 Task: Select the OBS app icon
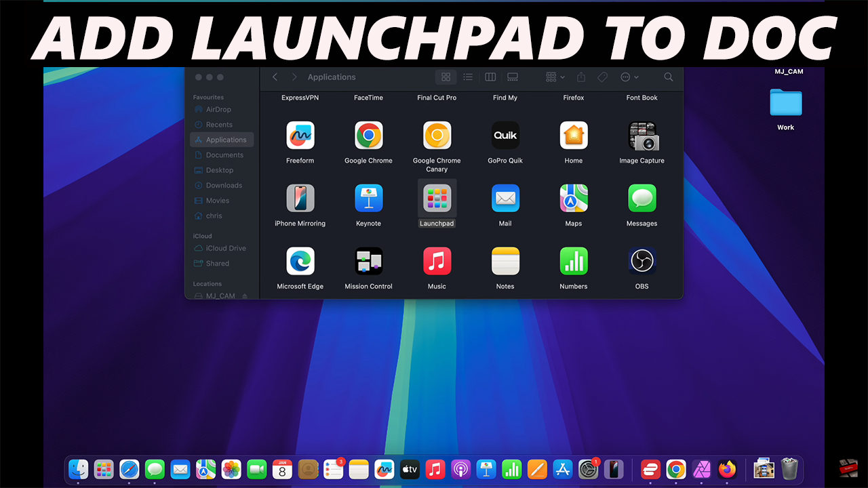coord(642,261)
